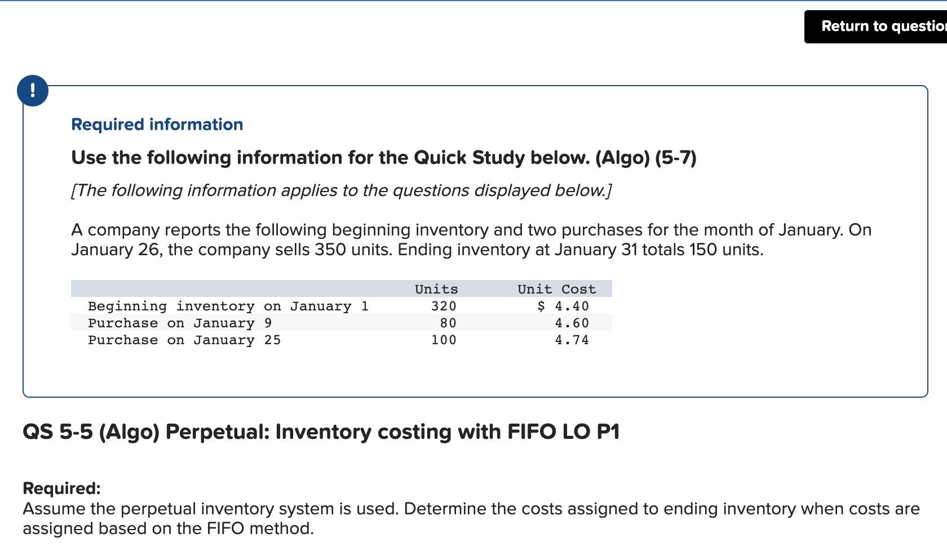Click the value 100 in the Units column

point(444,340)
